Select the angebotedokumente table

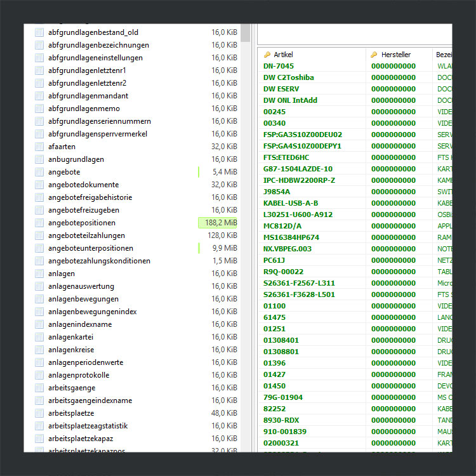click(x=83, y=185)
